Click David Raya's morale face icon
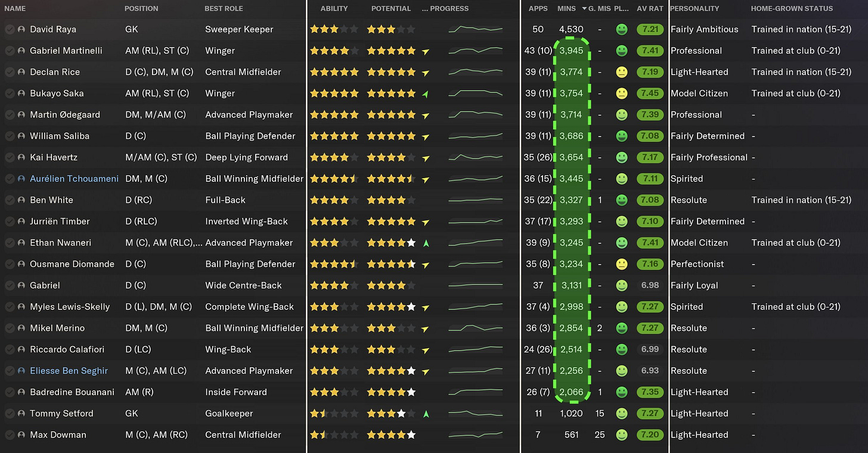The height and width of the screenshot is (453, 868). (622, 29)
